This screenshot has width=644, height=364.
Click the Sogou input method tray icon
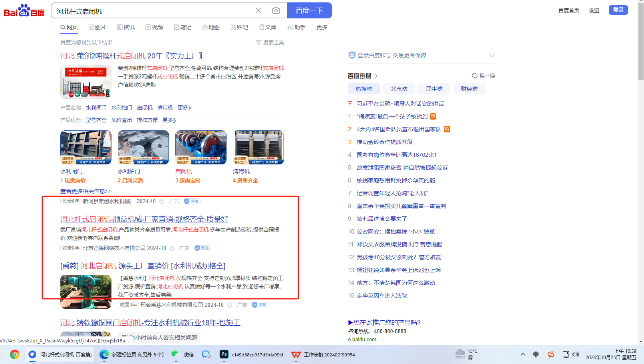click(551, 354)
